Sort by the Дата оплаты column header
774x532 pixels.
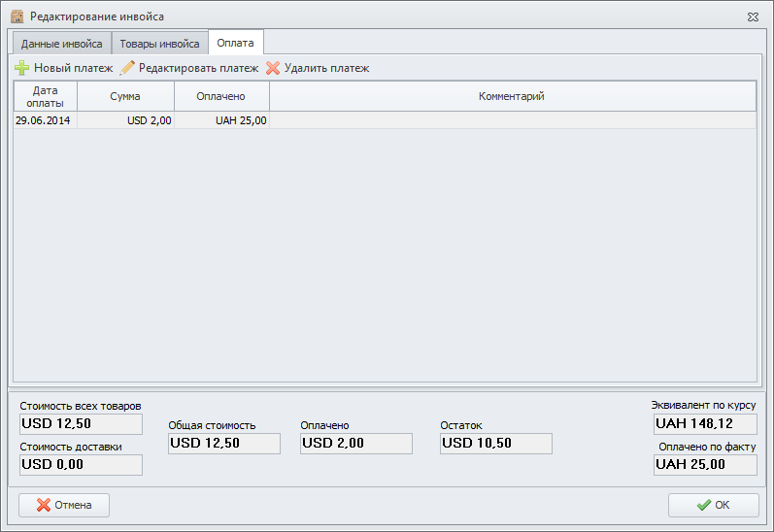pyautogui.click(x=45, y=96)
